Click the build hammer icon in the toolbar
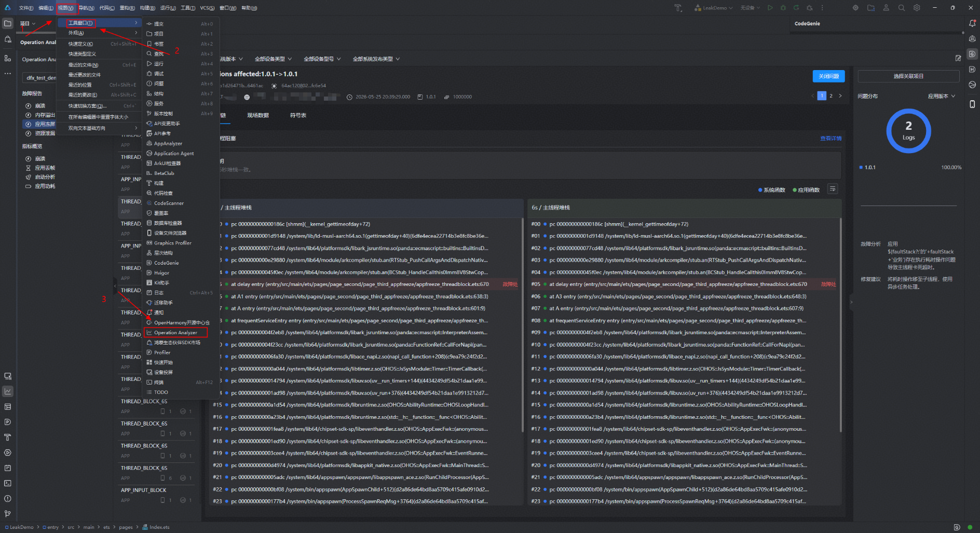The height and width of the screenshot is (533, 980). point(678,8)
